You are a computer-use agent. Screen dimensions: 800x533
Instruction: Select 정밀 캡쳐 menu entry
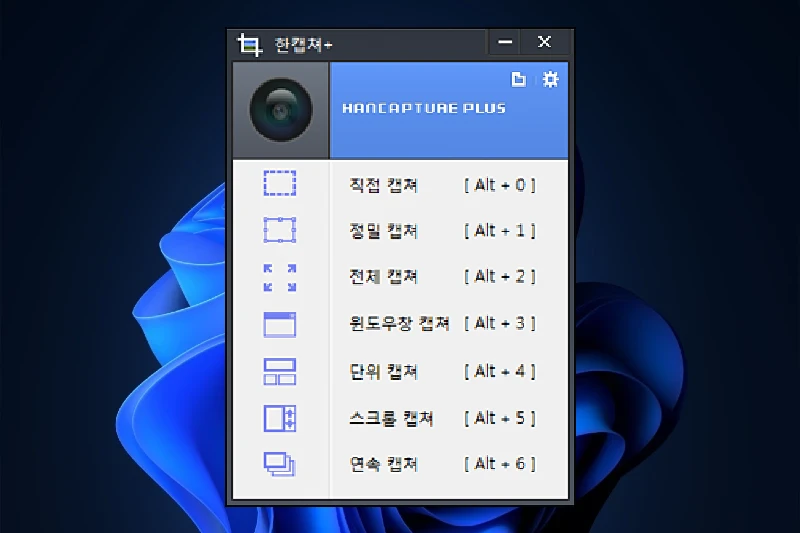click(x=384, y=231)
